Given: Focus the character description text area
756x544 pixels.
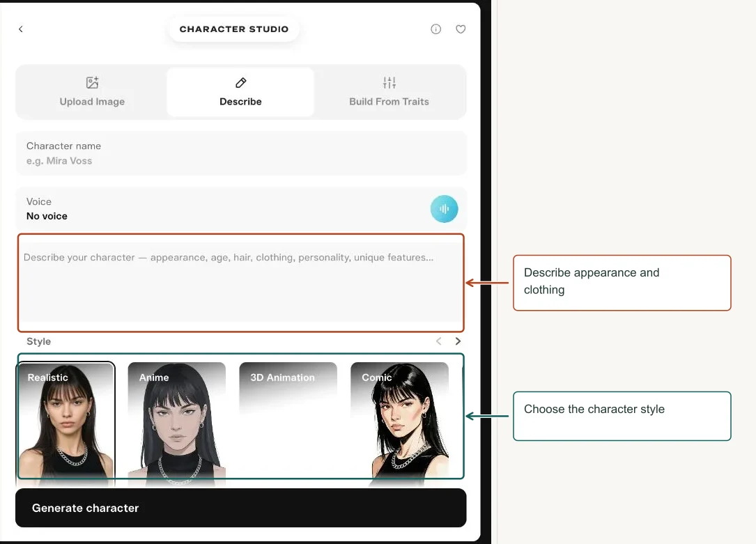Looking at the screenshot, I should (241, 283).
